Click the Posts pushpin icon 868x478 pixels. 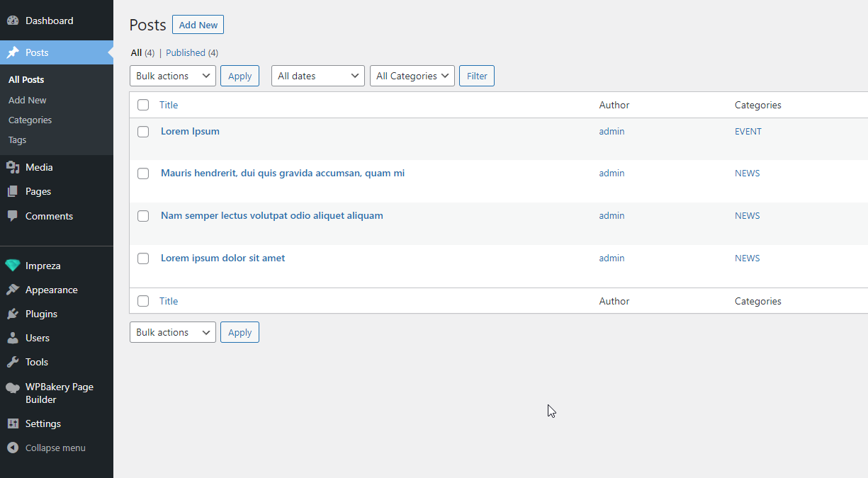click(13, 52)
